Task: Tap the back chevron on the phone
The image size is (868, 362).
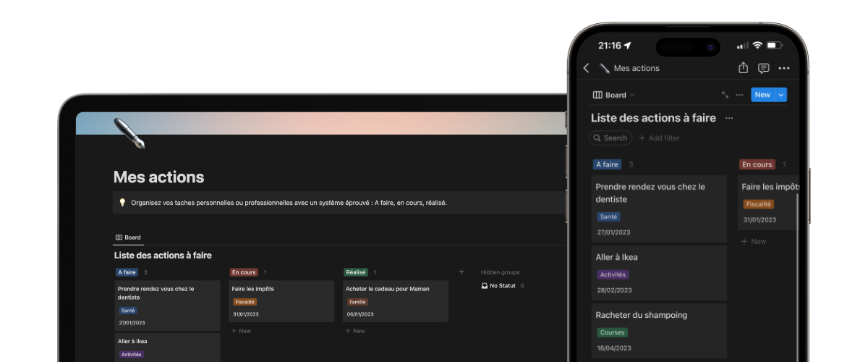Action: click(586, 68)
